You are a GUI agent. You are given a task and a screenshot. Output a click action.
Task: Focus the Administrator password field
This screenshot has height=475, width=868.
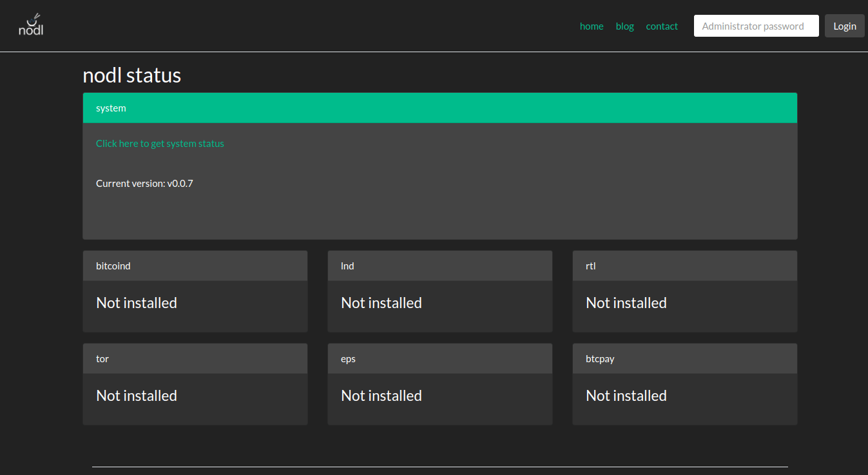pyautogui.click(x=756, y=26)
